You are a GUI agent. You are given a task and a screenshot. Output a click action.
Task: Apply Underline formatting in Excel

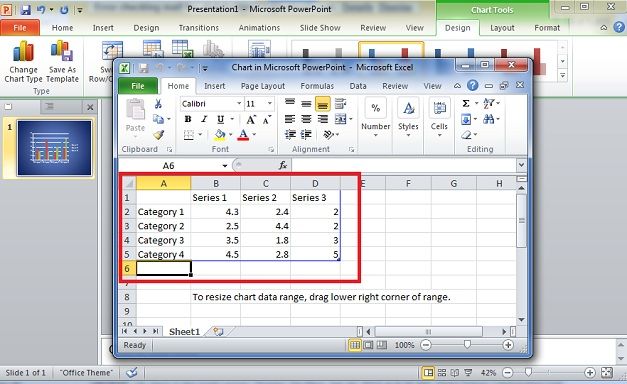point(220,119)
